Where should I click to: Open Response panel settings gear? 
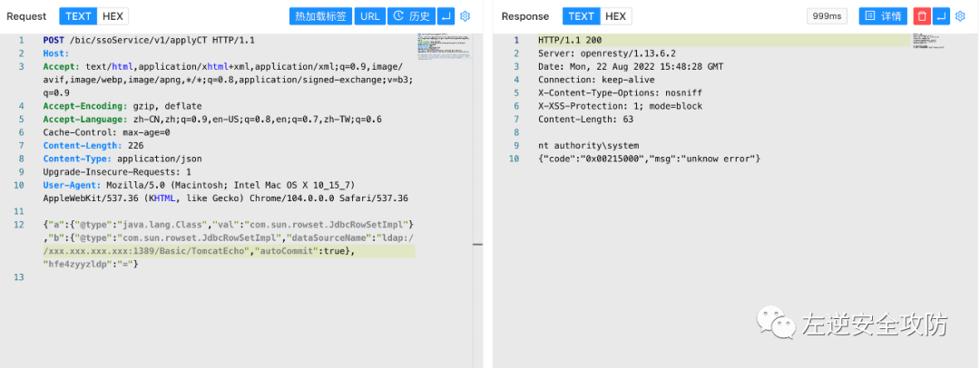pyautogui.click(x=960, y=16)
